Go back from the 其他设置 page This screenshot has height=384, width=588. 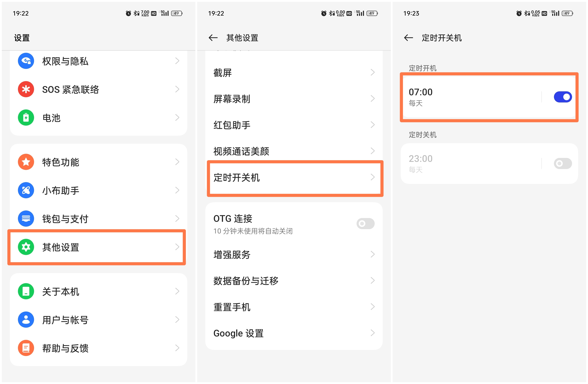point(213,38)
